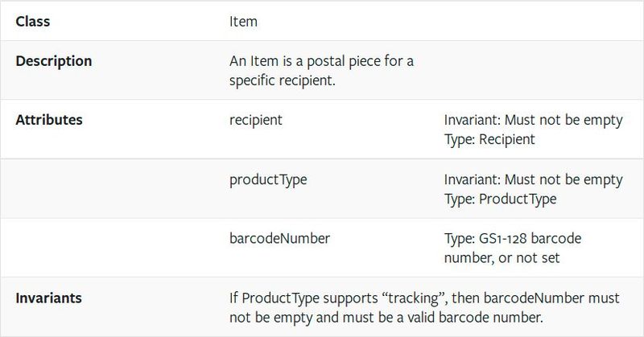Select the "barcodeNumber" attribute name
This screenshot has height=337, width=644.
tap(279, 239)
